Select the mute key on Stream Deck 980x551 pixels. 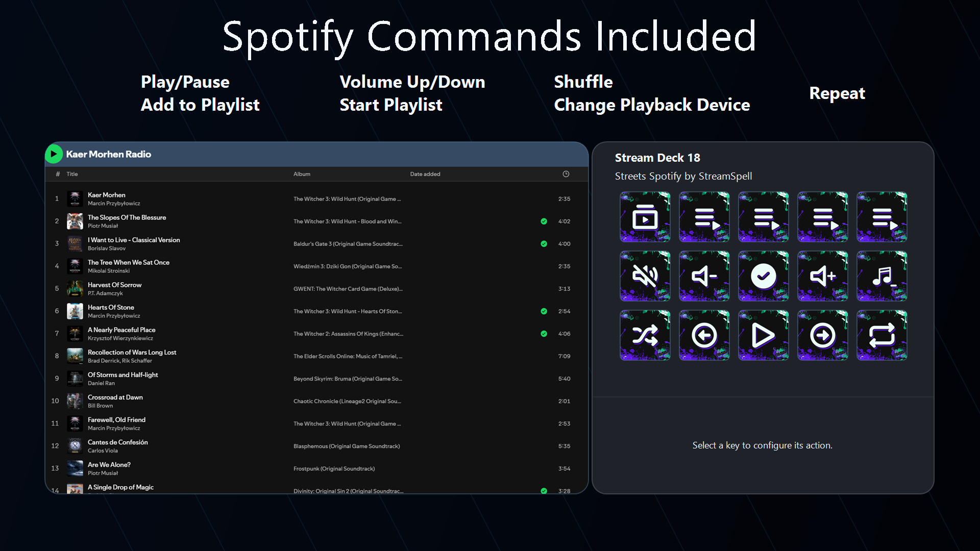point(645,276)
